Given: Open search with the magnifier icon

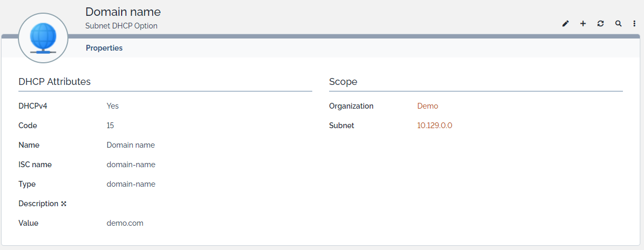Looking at the screenshot, I should (x=618, y=24).
